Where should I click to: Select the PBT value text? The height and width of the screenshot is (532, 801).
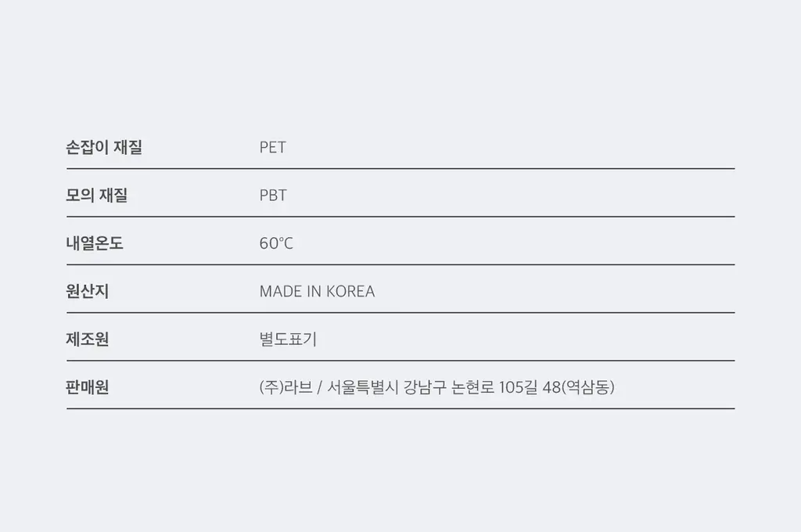[x=273, y=196]
